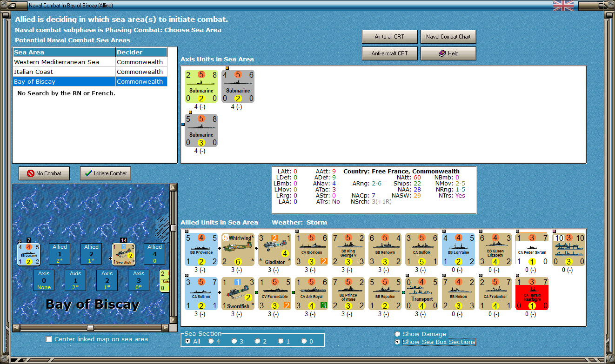This screenshot has width=615, height=364.
Task: Select the BB Queen Elizabeth counter
Action: tap(495, 250)
